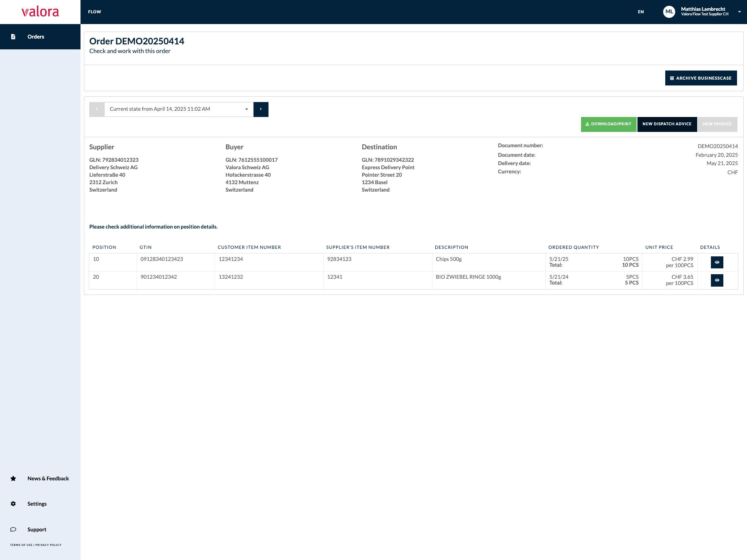Click customer item number 12341234
Viewport: 747px width, 560px height.
231,259
